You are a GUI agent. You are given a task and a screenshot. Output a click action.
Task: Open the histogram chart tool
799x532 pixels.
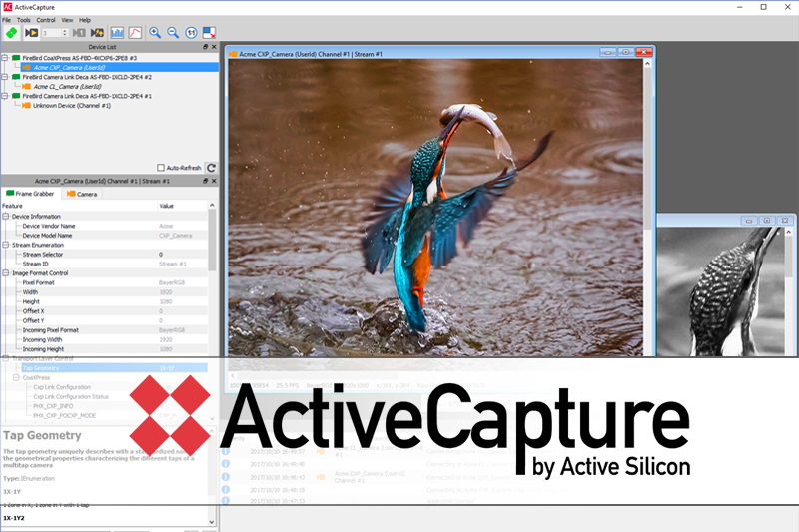pyautogui.click(x=117, y=33)
